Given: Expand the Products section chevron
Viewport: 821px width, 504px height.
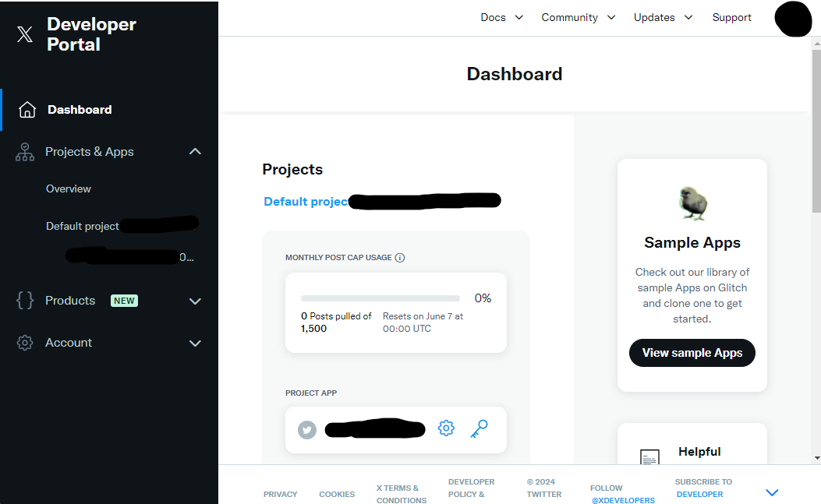Looking at the screenshot, I should (x=195, y=301).
